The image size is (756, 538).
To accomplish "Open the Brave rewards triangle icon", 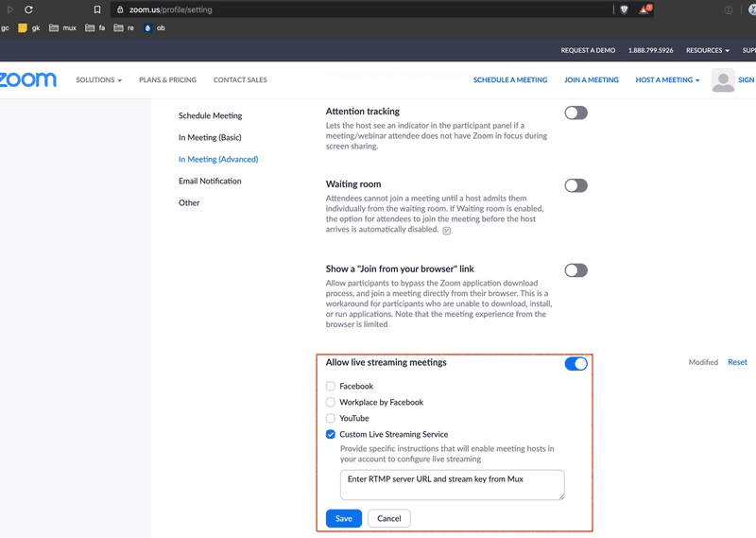I will point(645,9).
